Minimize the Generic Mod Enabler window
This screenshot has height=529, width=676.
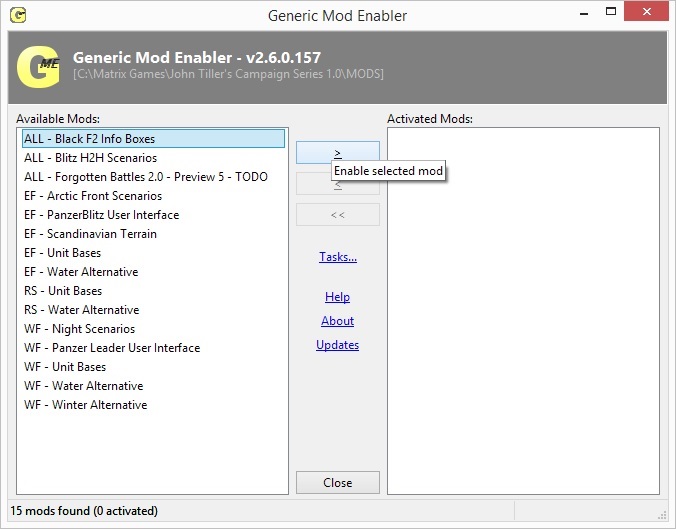[x=584, y=13]
